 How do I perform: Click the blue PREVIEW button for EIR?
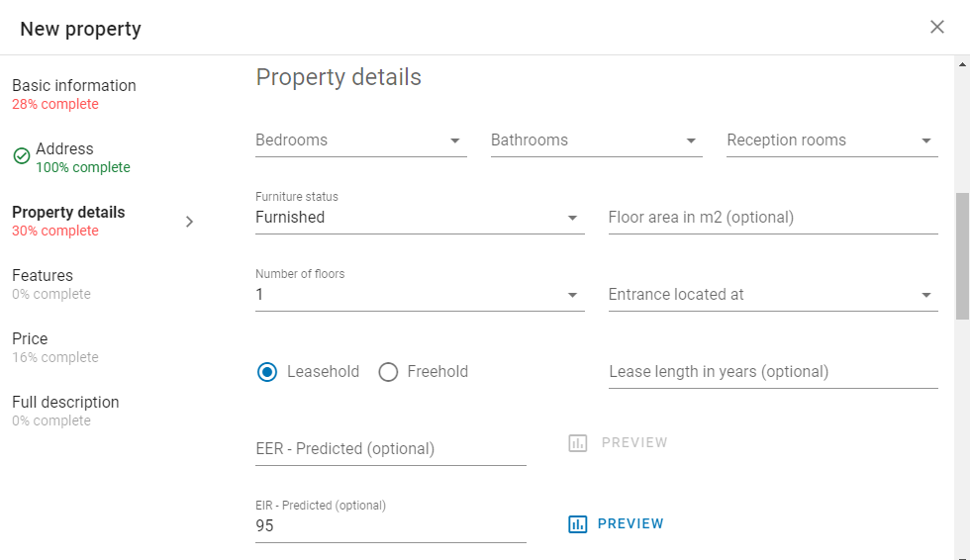[x=616, y=524]
